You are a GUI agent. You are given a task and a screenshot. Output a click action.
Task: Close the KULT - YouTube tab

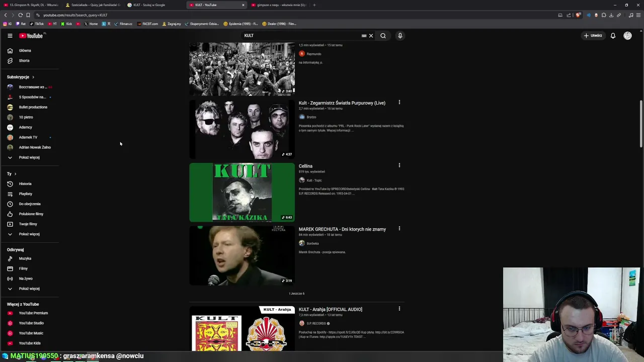point(243,5)
